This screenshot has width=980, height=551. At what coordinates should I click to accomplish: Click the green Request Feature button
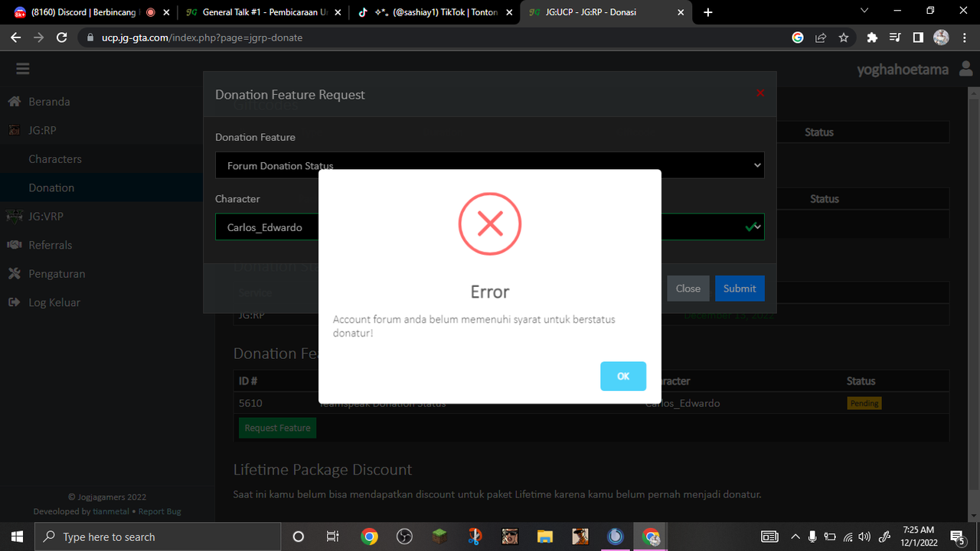(277, 428)
